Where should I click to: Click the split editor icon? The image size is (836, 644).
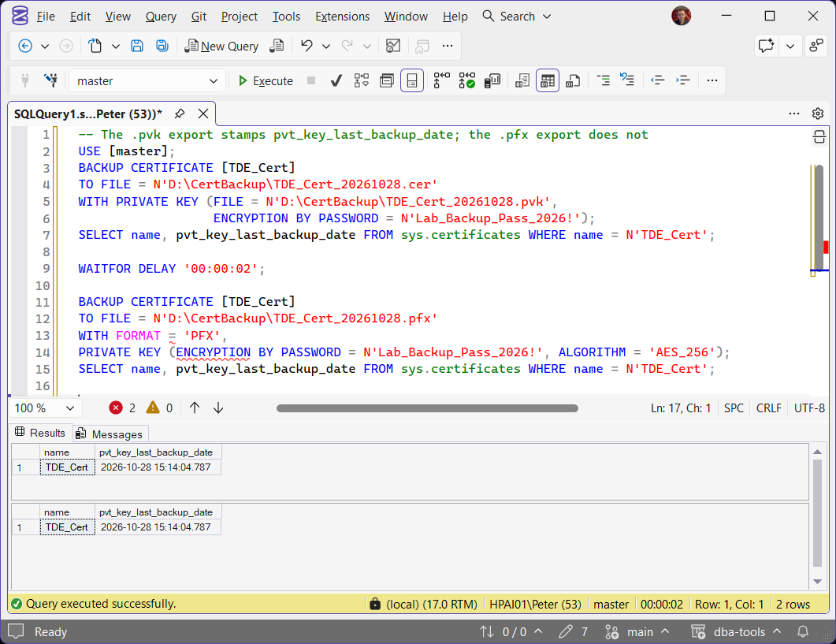tap(819, 137)
